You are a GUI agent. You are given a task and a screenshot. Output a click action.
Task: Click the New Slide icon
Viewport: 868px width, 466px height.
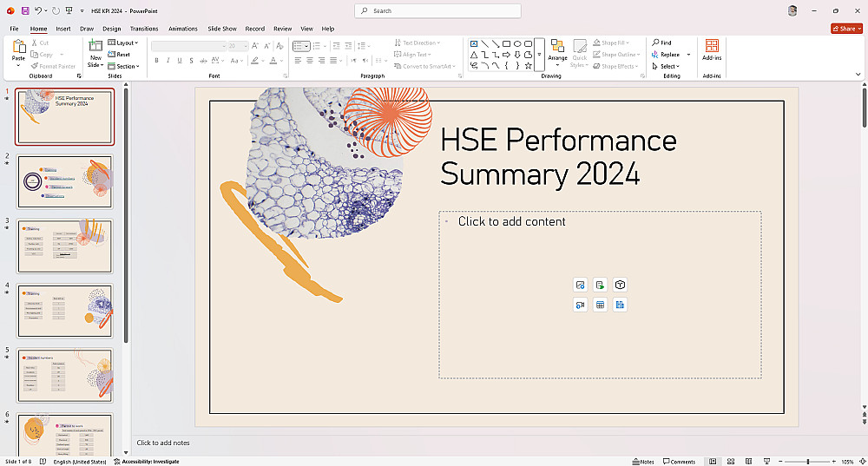95,47
